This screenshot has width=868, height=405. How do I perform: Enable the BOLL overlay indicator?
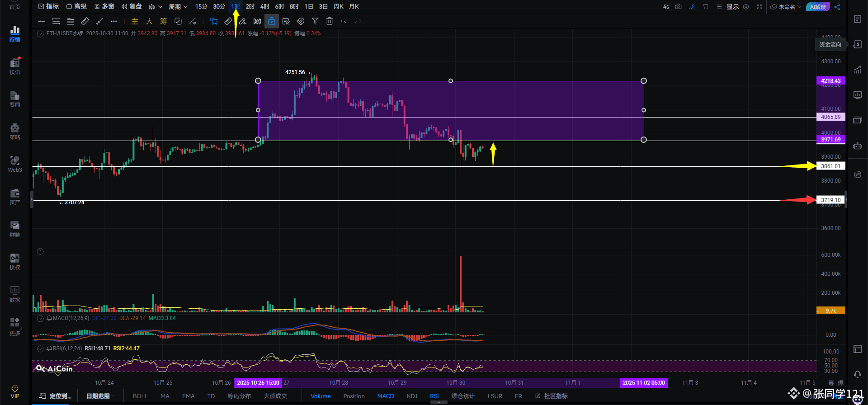tap(140, 396)
